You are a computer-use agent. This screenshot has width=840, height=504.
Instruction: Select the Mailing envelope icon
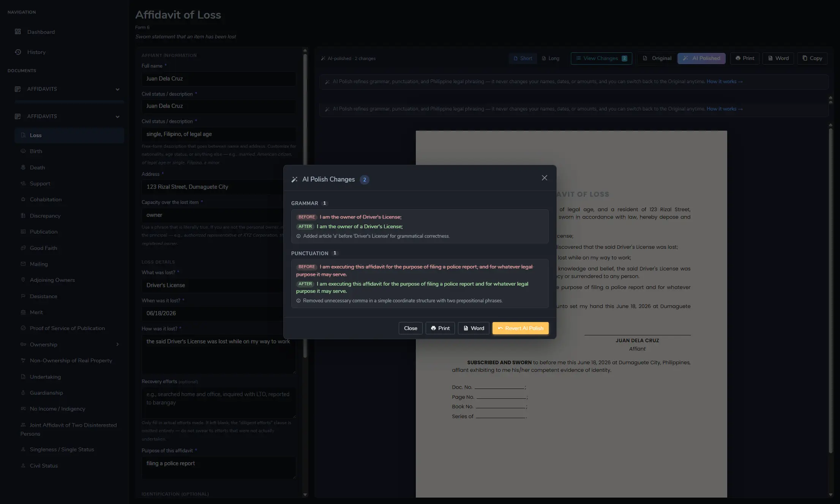click(x=23, y=264)
